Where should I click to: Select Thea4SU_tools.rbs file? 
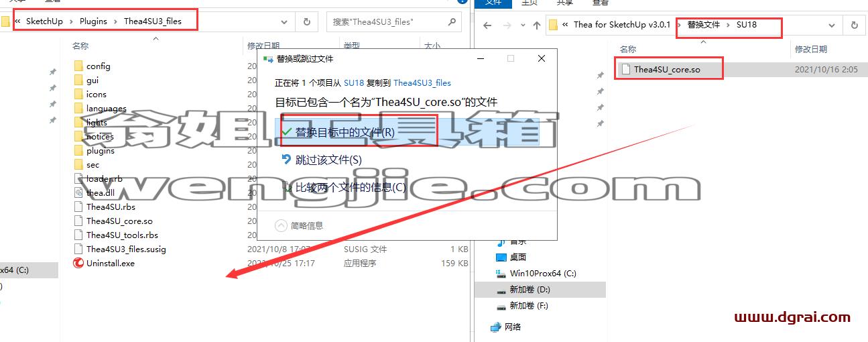point(122,235)
